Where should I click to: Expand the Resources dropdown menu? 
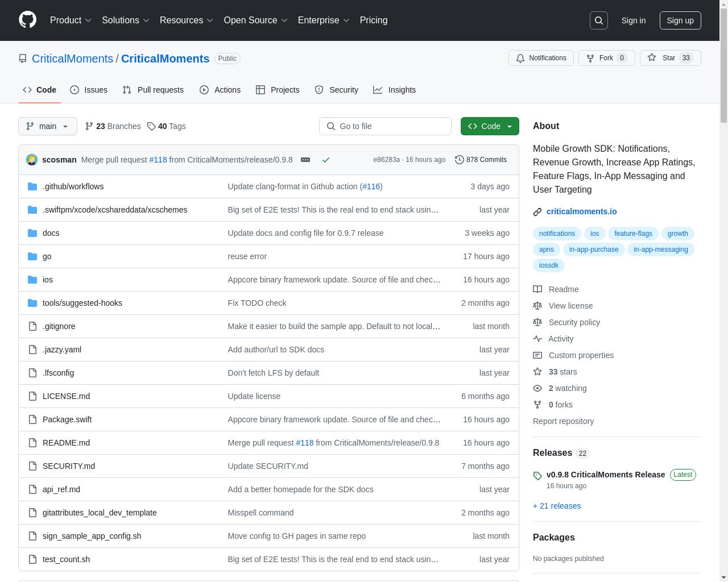point(187,20)
